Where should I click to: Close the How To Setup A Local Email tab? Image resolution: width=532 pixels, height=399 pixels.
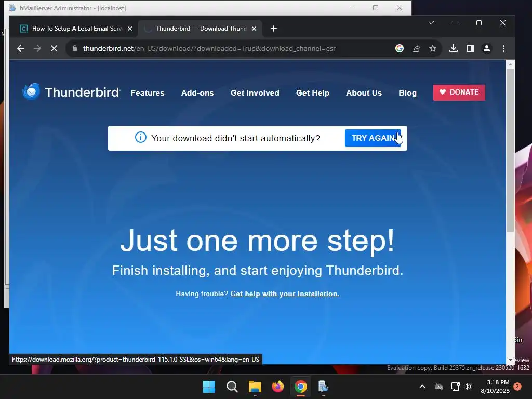coord(129,29)
